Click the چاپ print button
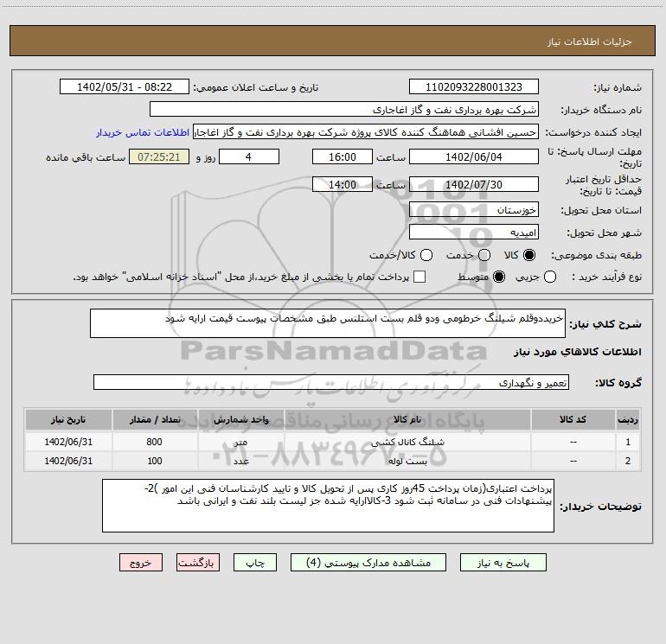Viewport: 666px width, 644px height. pos(255,563)
